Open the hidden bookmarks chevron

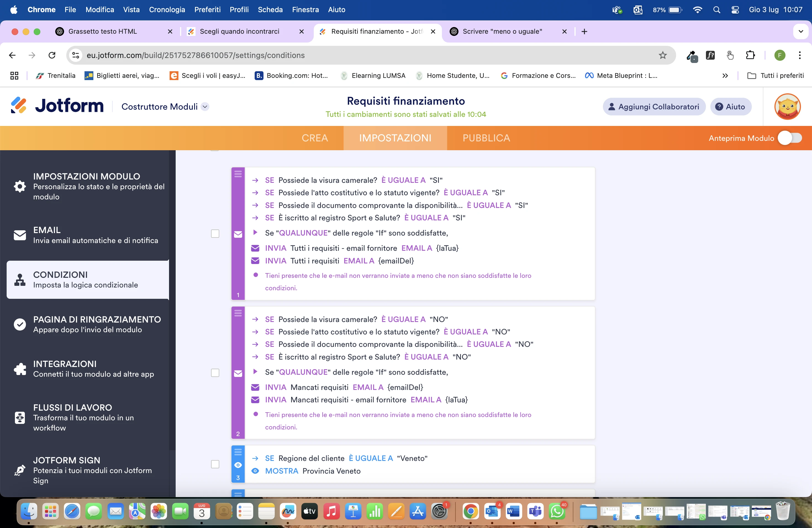(x=725, y=75)
